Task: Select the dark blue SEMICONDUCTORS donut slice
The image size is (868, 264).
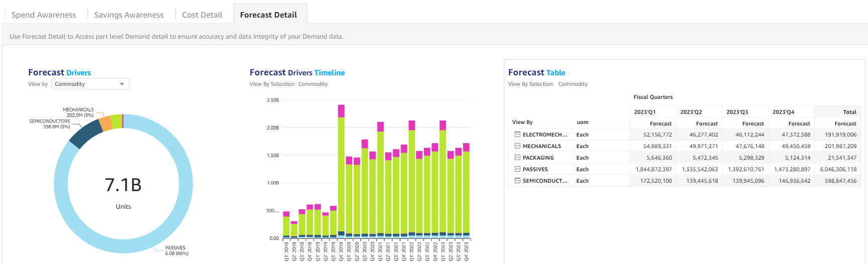Action: pos(85,134)
